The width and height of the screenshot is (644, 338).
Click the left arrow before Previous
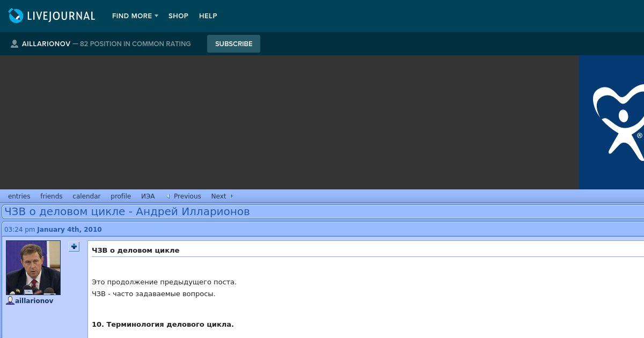tap(168, 196)
